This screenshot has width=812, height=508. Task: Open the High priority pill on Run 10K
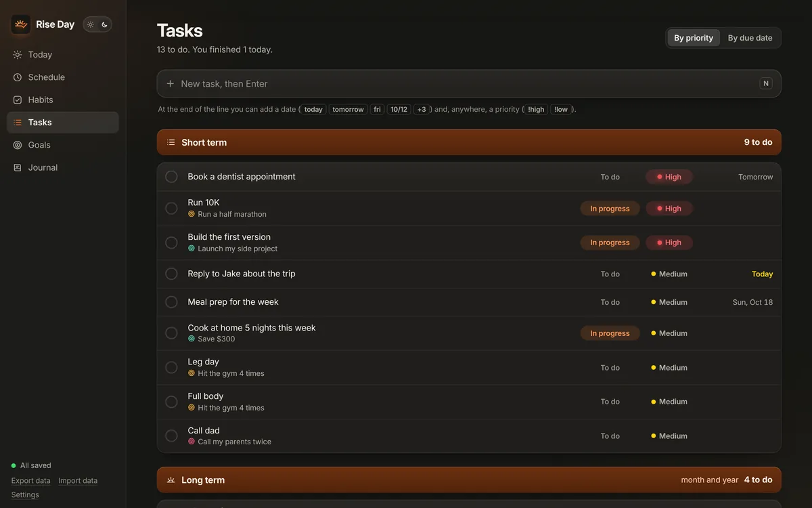point(669,209)
